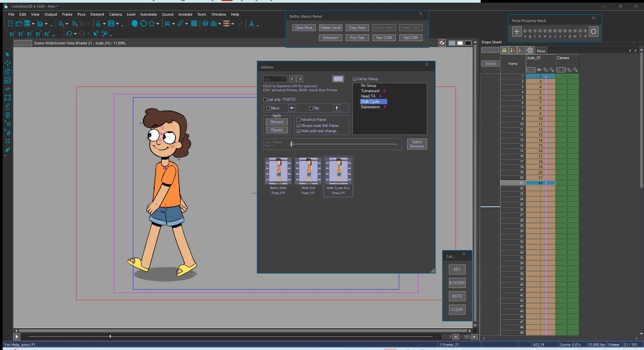Viewport: 644px width, 350px height.
Task: Click the grid icon in the toolbar
Action: coord(194,23)
